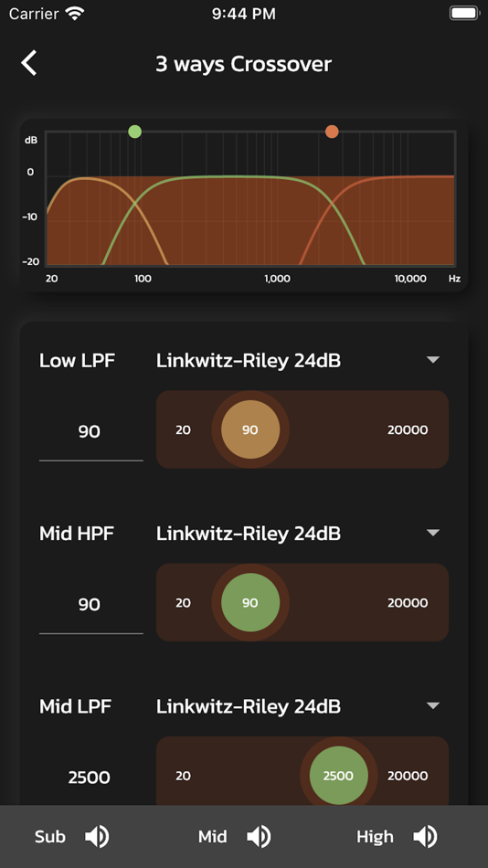Click the Mid LPF frequency value 2500

[x=90, y=778]
